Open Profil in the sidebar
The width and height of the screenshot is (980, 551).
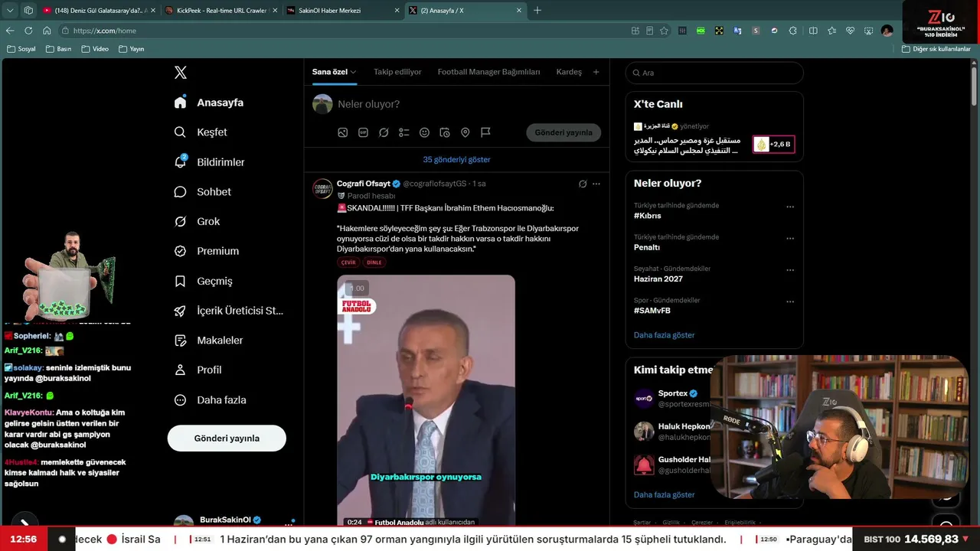pos(198,370)
